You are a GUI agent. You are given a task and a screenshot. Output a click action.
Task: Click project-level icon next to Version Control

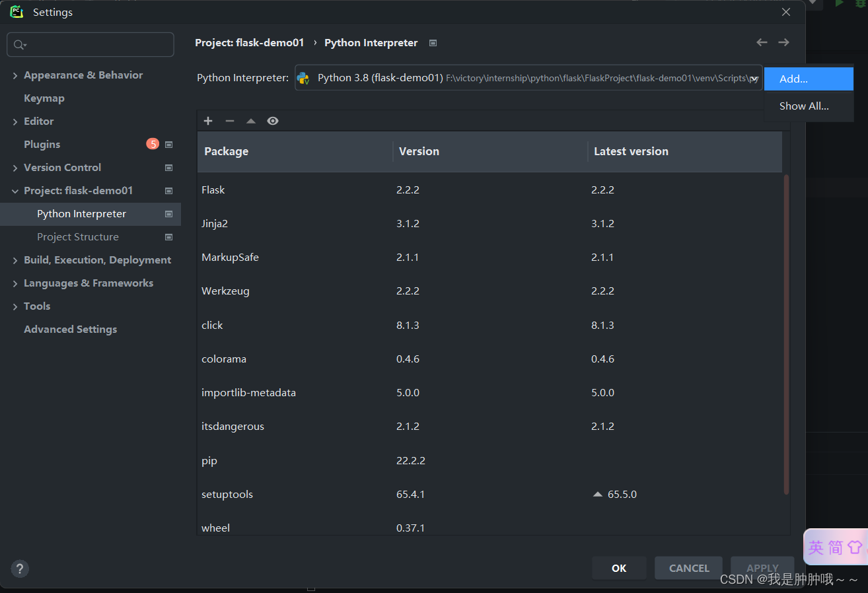(168, 168)
